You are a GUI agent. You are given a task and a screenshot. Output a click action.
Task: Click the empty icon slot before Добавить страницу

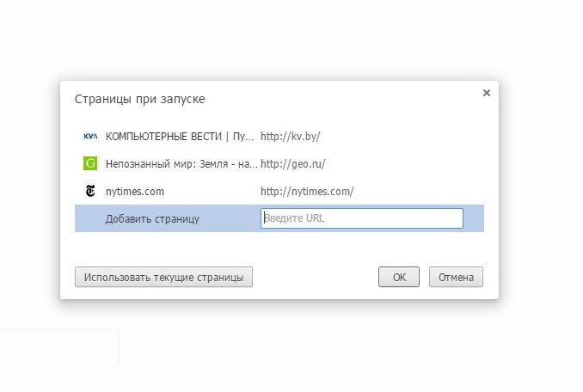[x=90, y=218]
